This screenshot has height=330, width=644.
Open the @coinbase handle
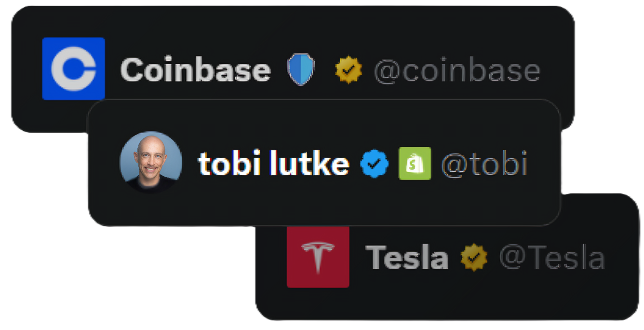(x=457, y=70)
